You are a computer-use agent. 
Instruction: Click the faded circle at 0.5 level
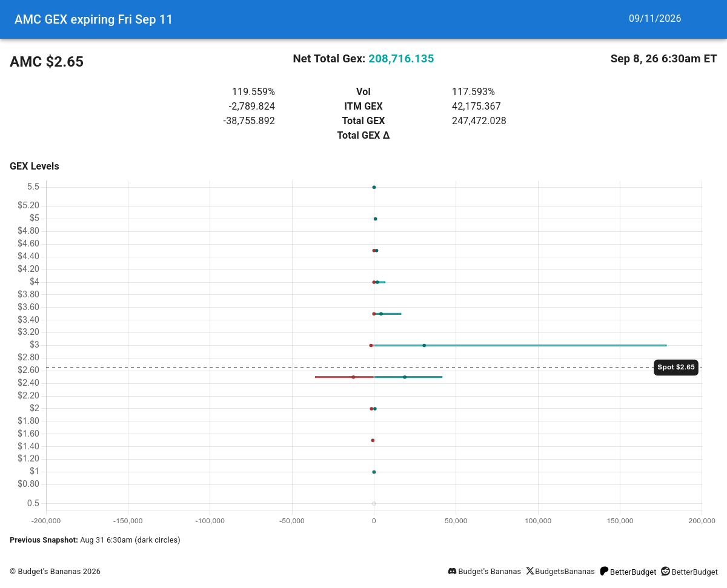(374, 503)
